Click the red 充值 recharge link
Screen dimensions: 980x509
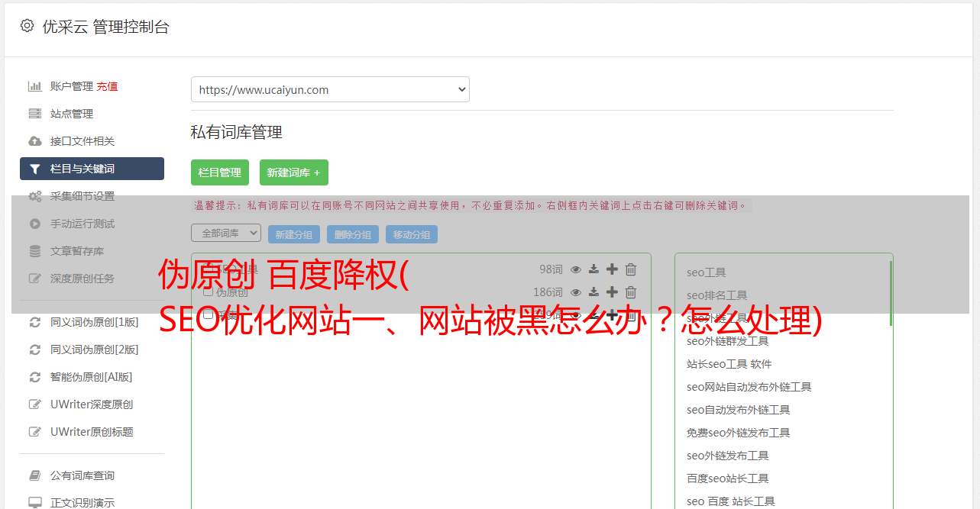107,86
